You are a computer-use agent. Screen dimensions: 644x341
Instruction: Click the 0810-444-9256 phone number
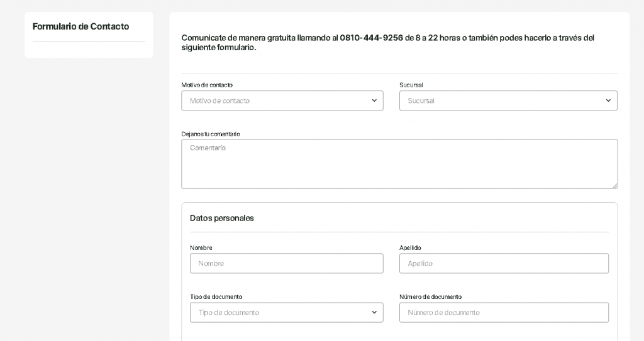click(x=371, y=38)
